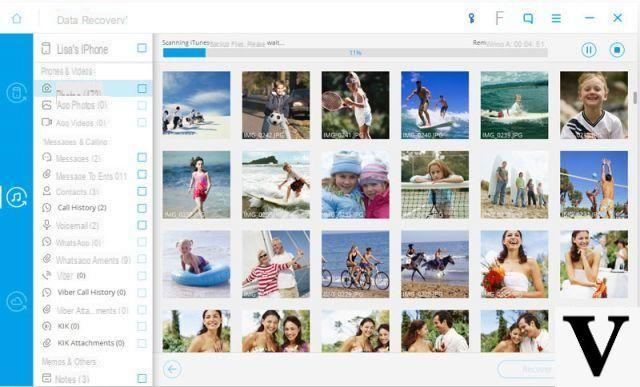
Task: Select Call History in the list
Action: (82, 208)
